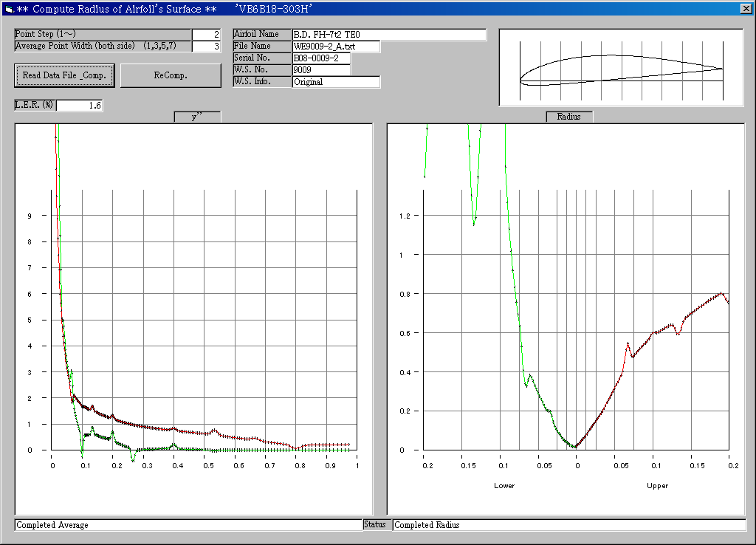
Task: Click the File Name field showing WE9009-2_A.txt
Action: click(x=336, y=47)
